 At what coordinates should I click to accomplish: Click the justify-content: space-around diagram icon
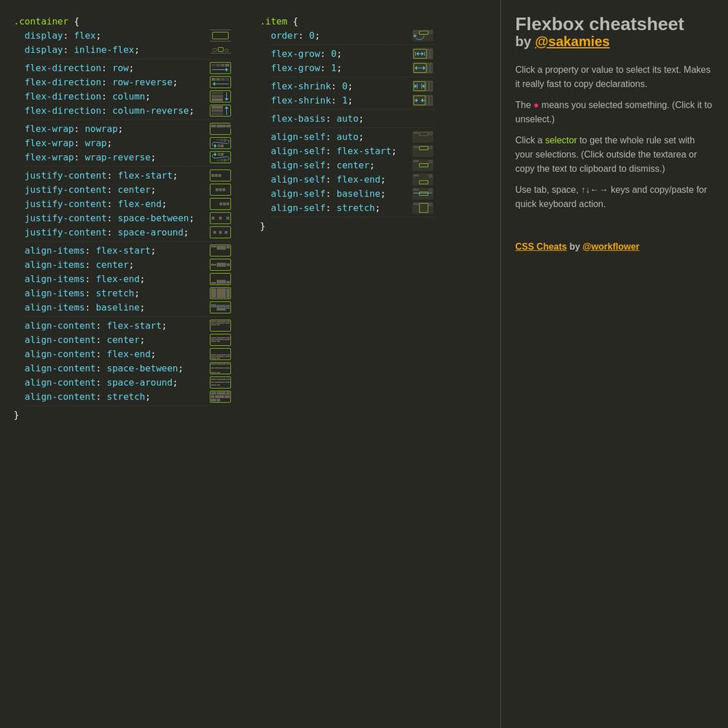(x=220, y=233)
